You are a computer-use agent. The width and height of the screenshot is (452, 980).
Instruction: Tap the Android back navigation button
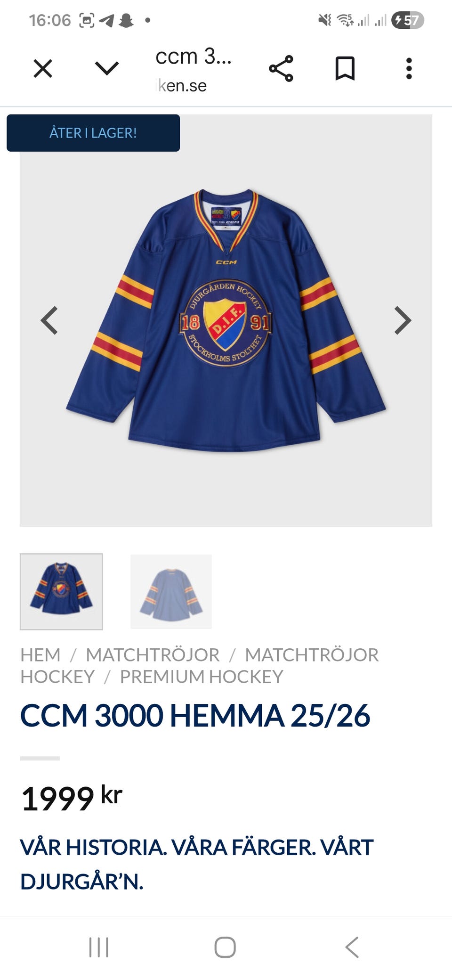352,947
